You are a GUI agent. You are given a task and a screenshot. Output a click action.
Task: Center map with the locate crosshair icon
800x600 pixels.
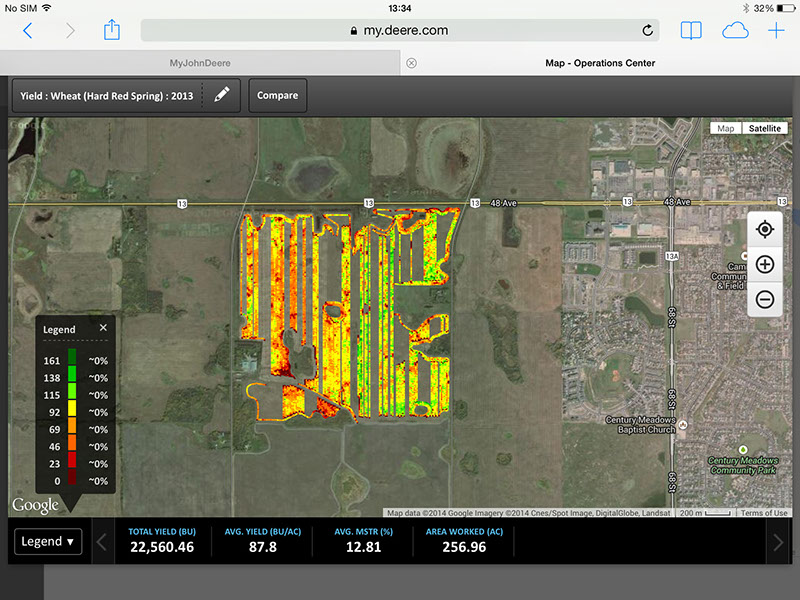click(x=765, y=230)
